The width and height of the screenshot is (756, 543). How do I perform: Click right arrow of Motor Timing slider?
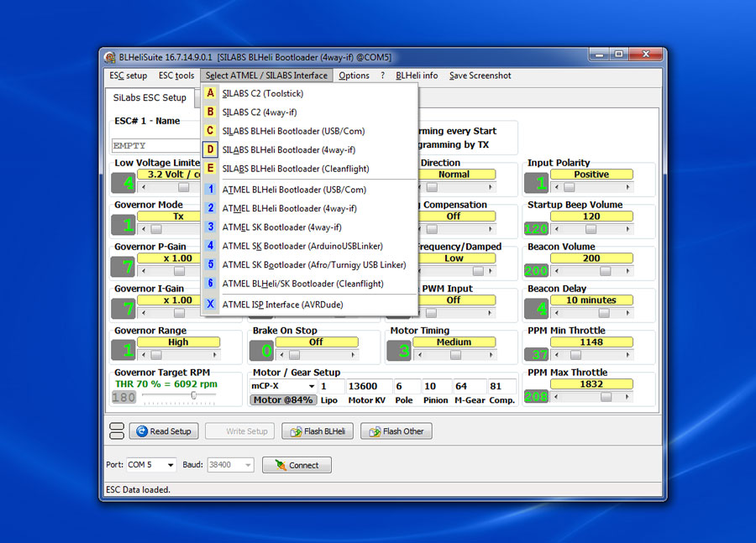(491, 355)
